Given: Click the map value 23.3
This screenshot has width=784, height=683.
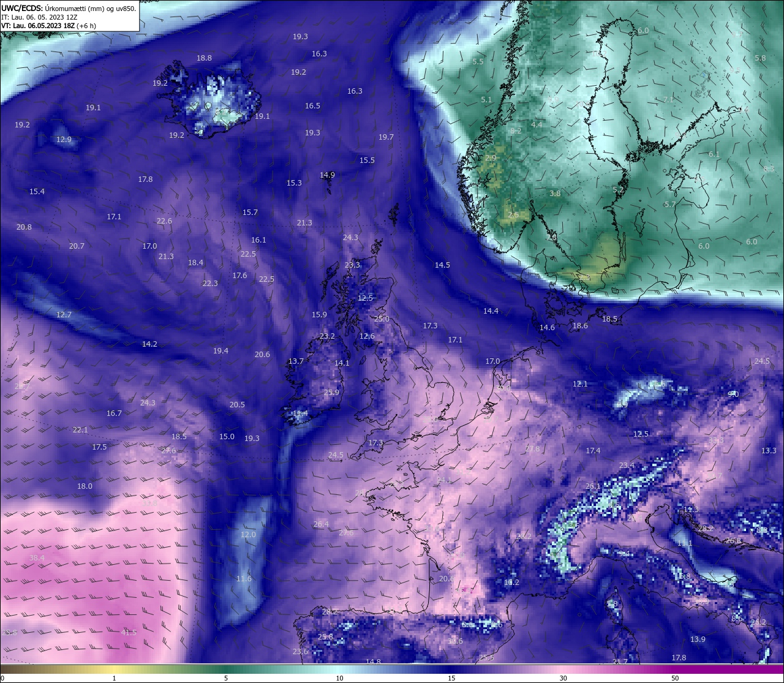Looking at the screenshot, I should tap(352, 265).
